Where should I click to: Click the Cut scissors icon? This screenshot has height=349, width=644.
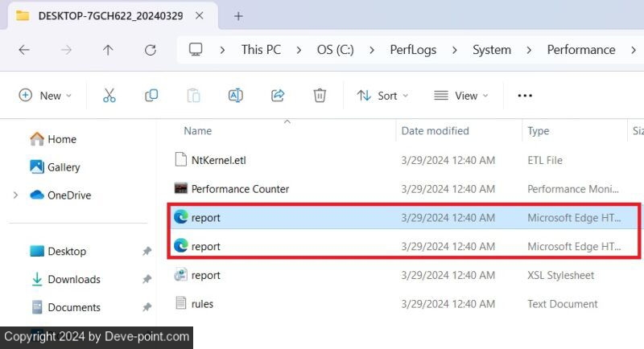[109, 96]
